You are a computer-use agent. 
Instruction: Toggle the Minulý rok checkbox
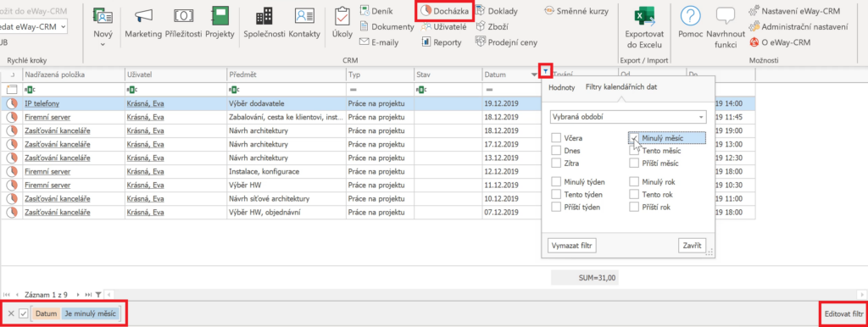(634, 181)
